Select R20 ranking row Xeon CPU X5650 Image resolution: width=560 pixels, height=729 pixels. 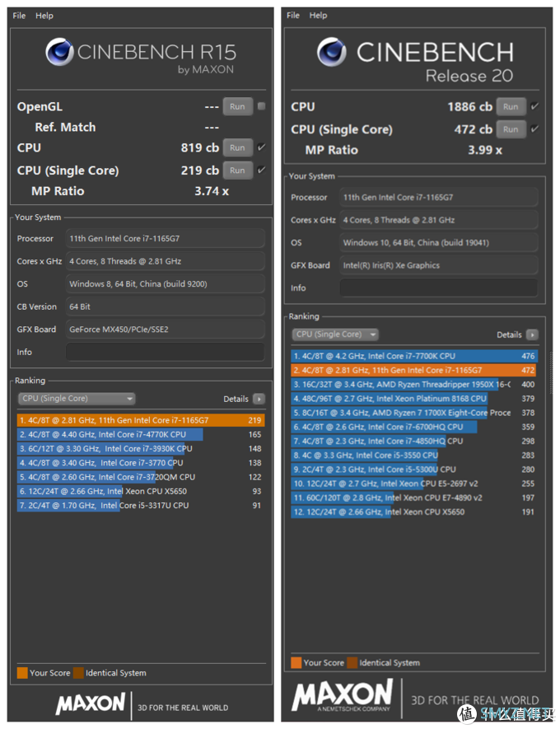pos(414,512)
